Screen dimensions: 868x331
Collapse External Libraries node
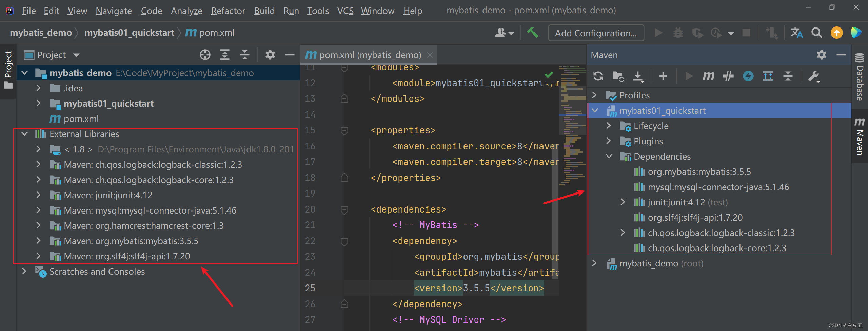click(25, 134)
